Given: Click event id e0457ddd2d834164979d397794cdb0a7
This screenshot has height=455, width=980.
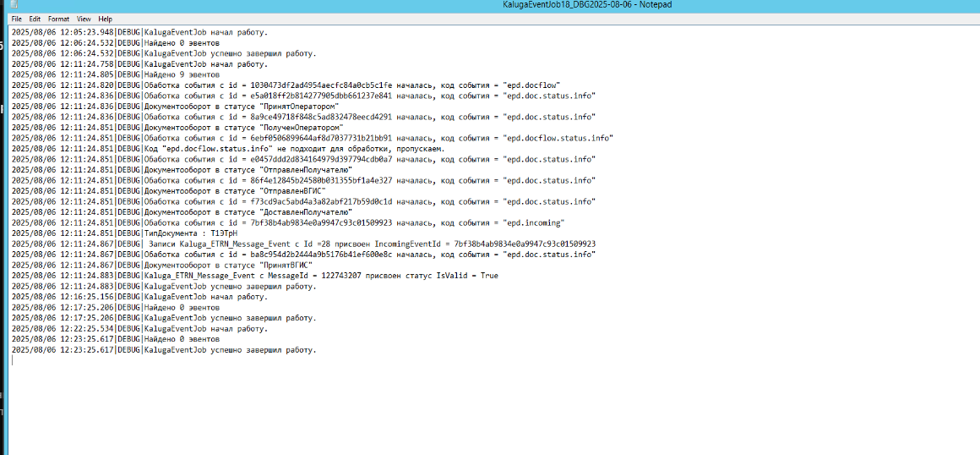Looking at the screenshot, I should coord(321,159).
